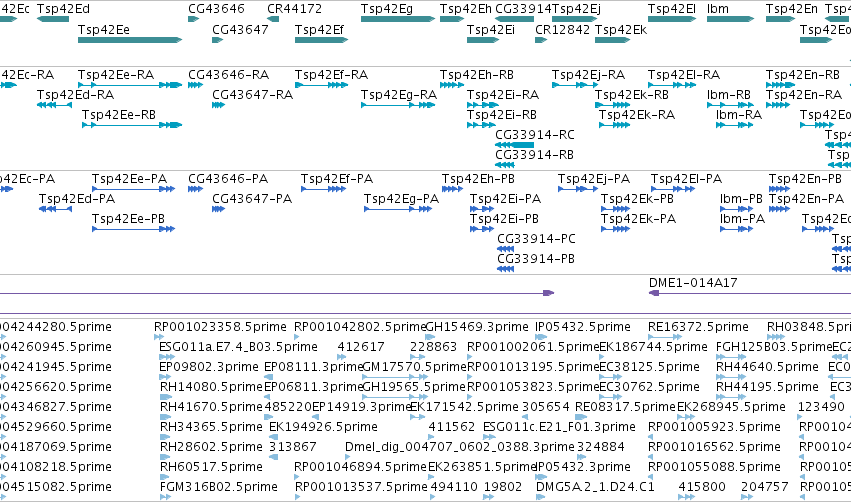Image resolution: width=851 pixels, height=502 pixels.
Task: Click transcript Tsp42Ee-RB label
Action: 119,115
